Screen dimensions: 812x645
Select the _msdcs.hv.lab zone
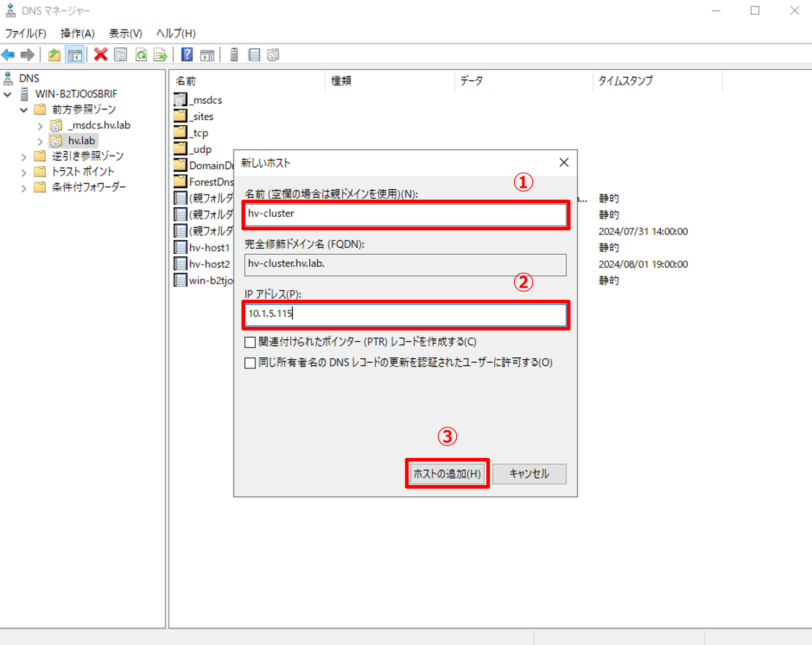pos(99,125)
